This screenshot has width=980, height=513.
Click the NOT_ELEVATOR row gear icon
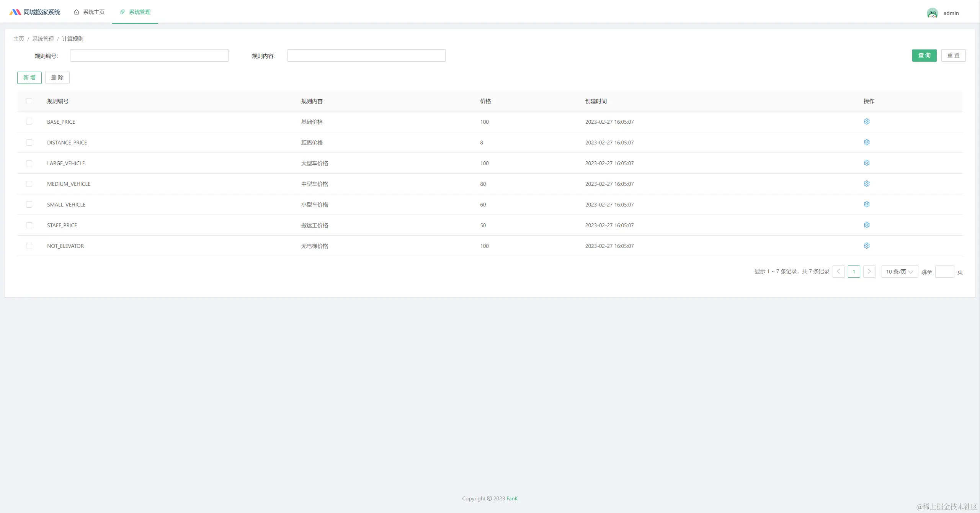(x=867, y=246)
